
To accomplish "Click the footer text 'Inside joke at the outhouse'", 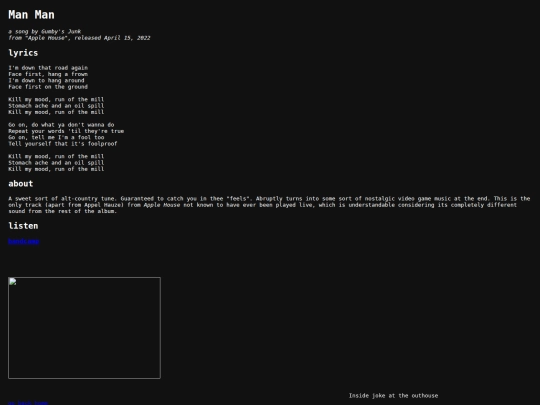I will click(x=393, y=396).
